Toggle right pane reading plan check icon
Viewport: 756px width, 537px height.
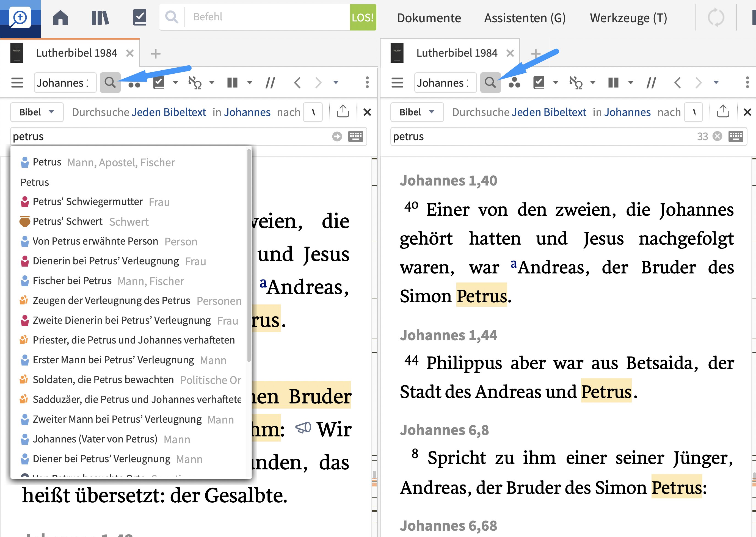(x=539, y=82)
